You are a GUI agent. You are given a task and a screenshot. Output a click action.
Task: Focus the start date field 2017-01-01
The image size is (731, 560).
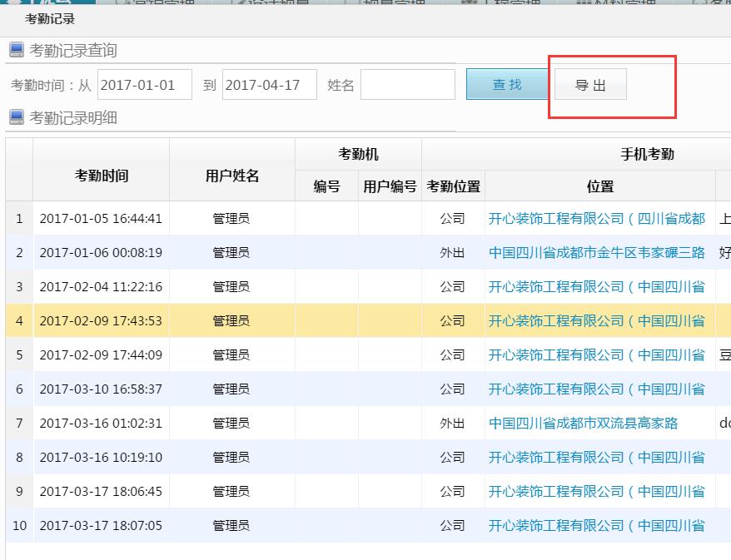145,85
